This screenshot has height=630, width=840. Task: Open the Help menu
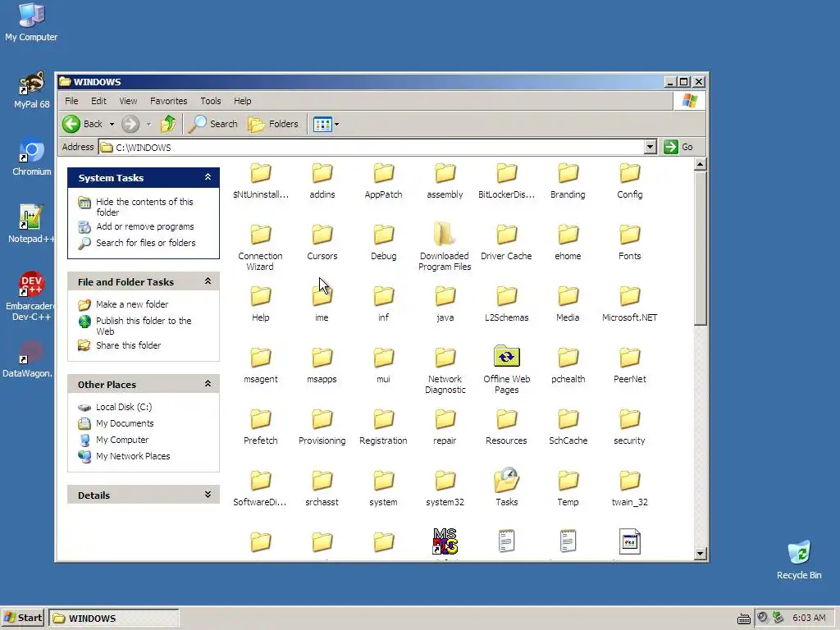242,101
